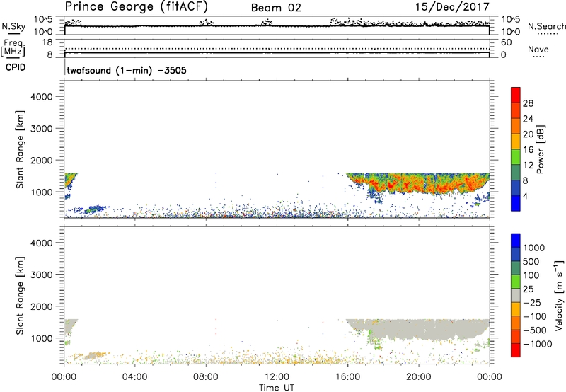Click the 'Time UT' axis label
The width and height of the screenshot is (566, 392).
(277, 388)
